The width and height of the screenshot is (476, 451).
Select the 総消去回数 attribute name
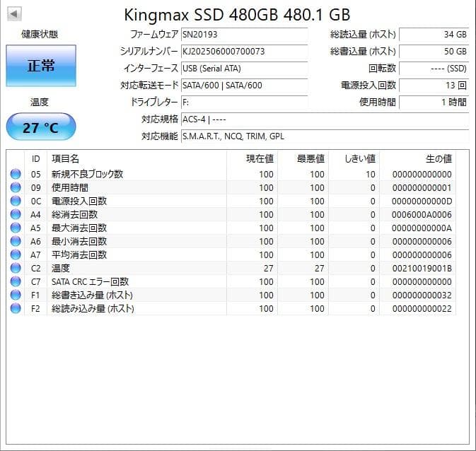pos(75,215)
